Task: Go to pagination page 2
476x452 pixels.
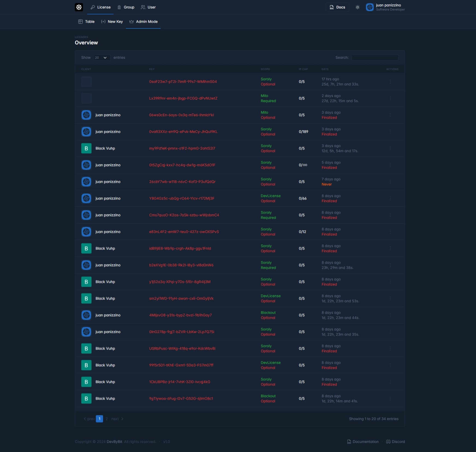Action: (x=107, y=419)
